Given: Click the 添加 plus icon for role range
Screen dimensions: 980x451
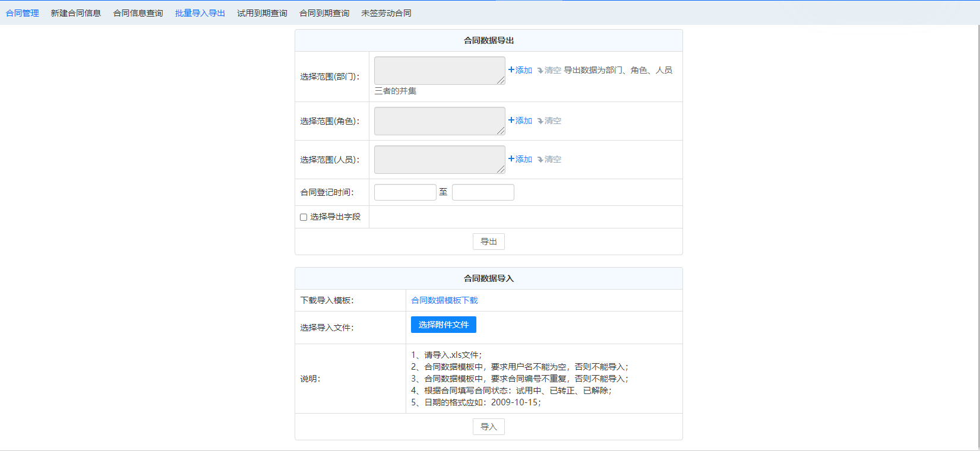Looking at the screenshot, I should pyautogui.click(x=511, y=120).
